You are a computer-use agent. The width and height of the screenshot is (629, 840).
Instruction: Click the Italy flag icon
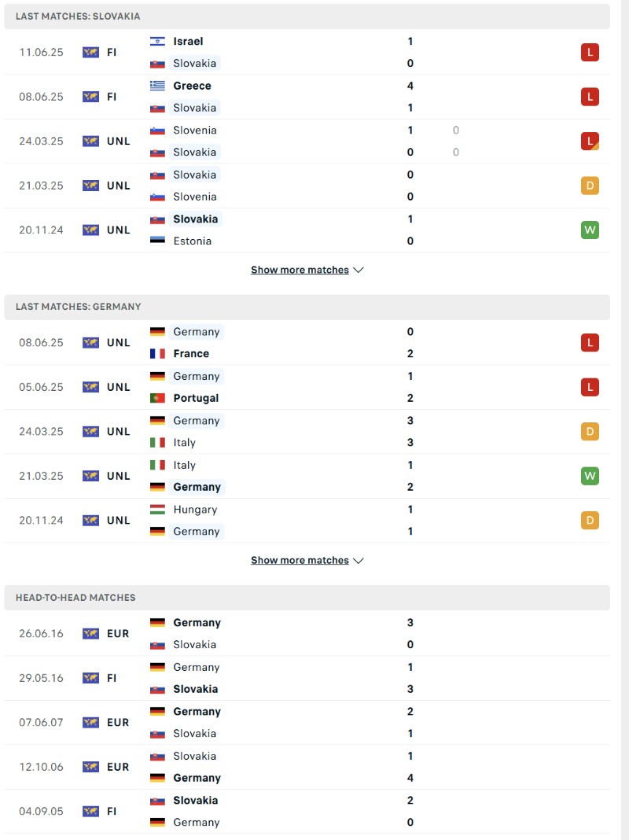[x=159, y=442]
